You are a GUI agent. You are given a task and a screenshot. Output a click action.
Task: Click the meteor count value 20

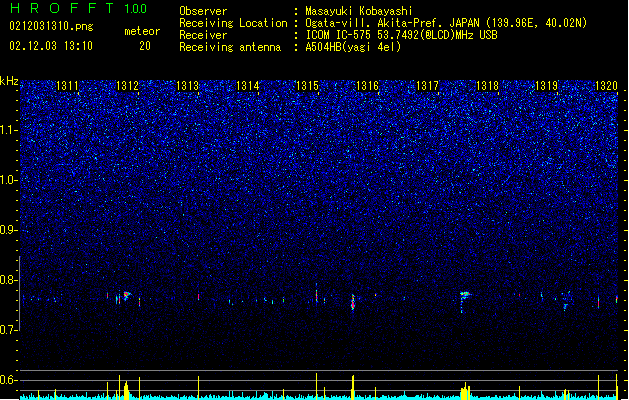pos(145,46)
